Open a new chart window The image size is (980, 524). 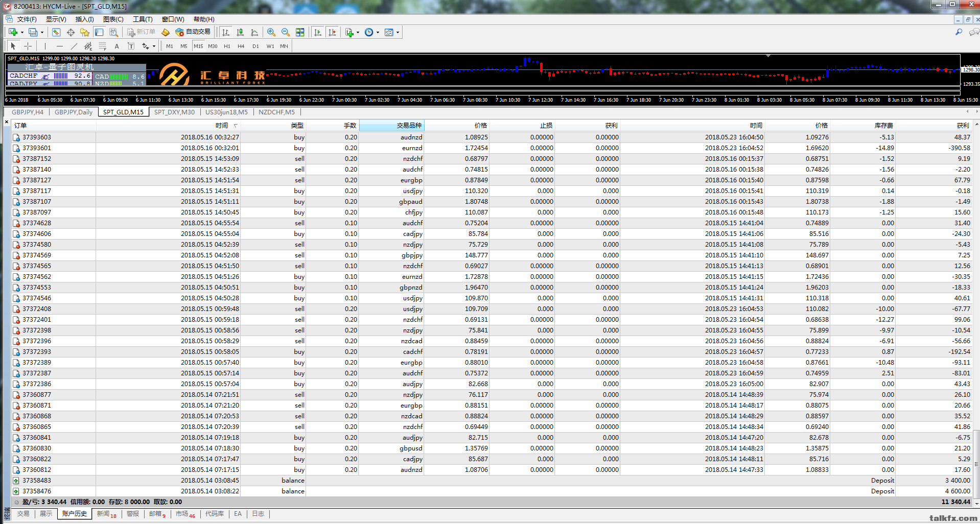pyautogui.click(x=13, y=32)
